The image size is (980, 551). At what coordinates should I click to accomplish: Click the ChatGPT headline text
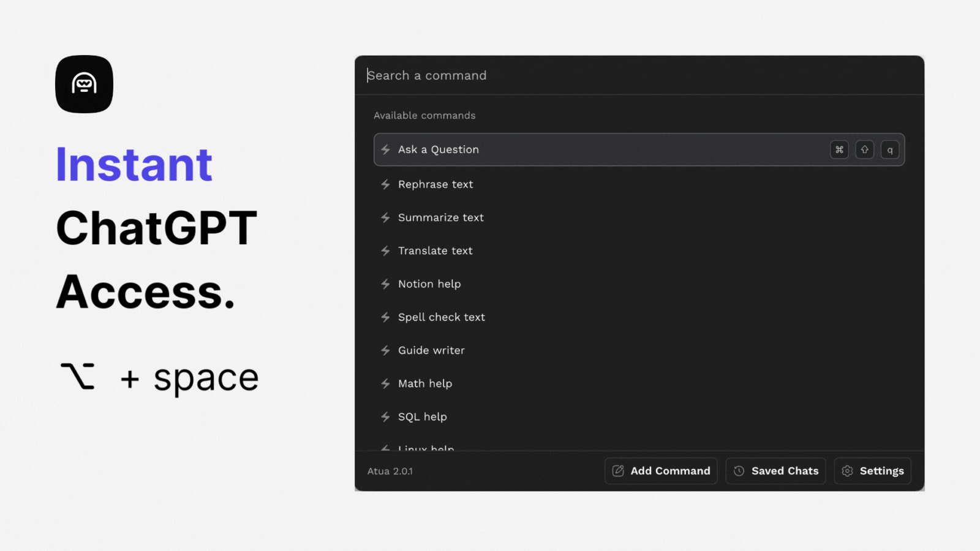[x=157, y=228]
